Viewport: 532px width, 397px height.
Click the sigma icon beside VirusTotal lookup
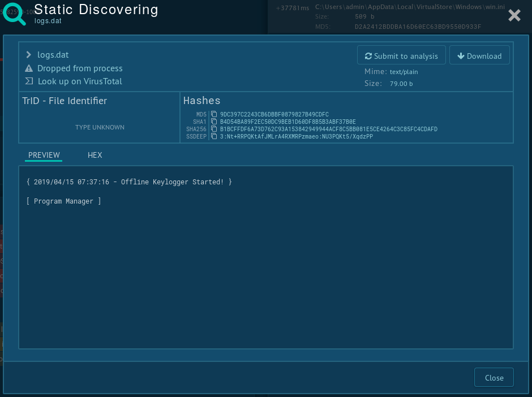(x=29, y=81)
